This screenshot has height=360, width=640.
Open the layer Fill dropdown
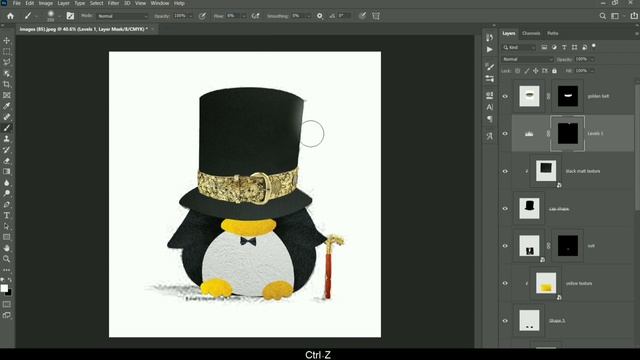click(x=592, y=71)
